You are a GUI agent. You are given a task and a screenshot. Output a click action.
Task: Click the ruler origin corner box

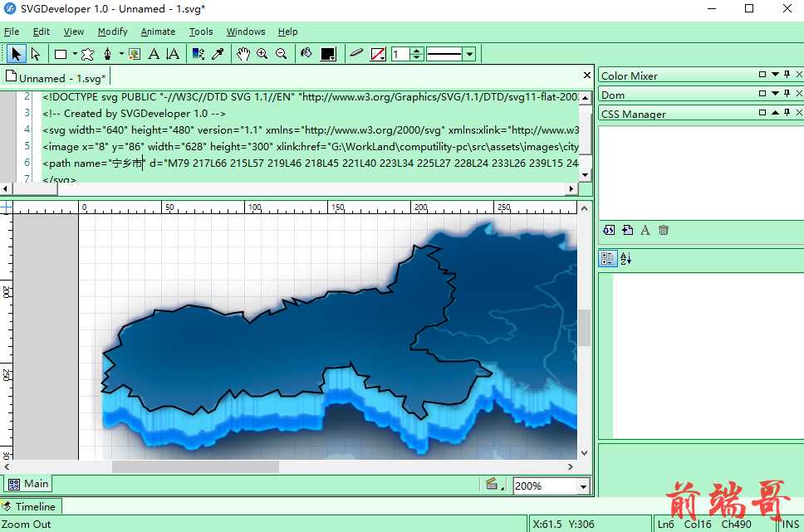coord(6,207)
